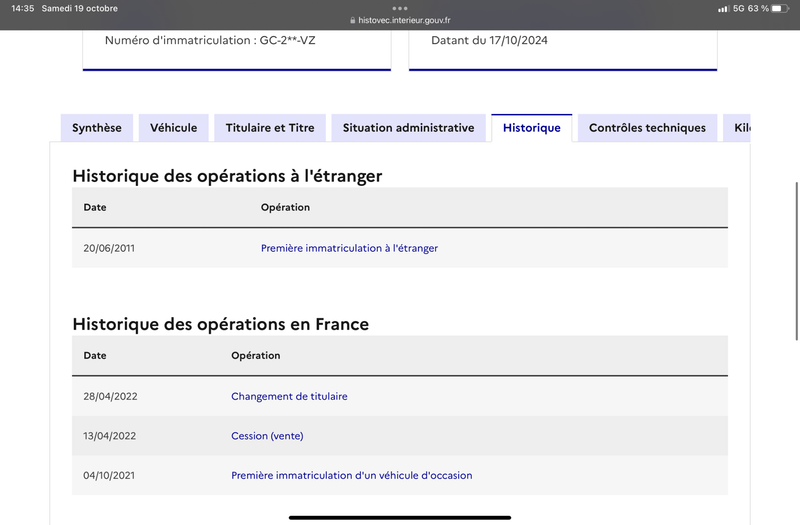The height and width of the screenshot is (525, 800).
Task: Click the Première immatriculation à l'étranger link
Action: click(x=349, y=248)
